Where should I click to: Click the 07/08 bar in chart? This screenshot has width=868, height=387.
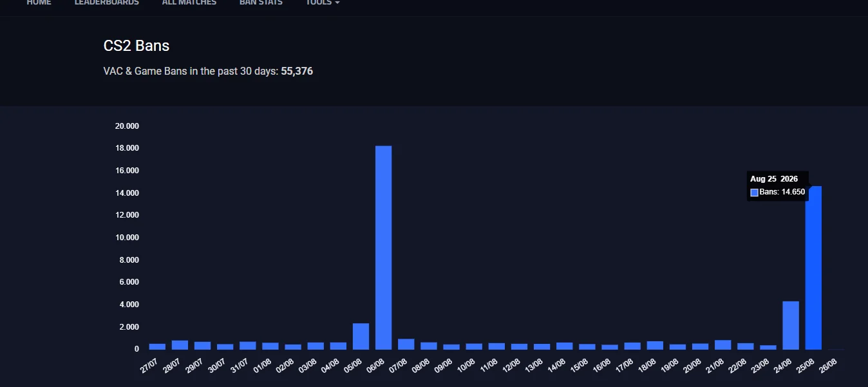point(406,344)
